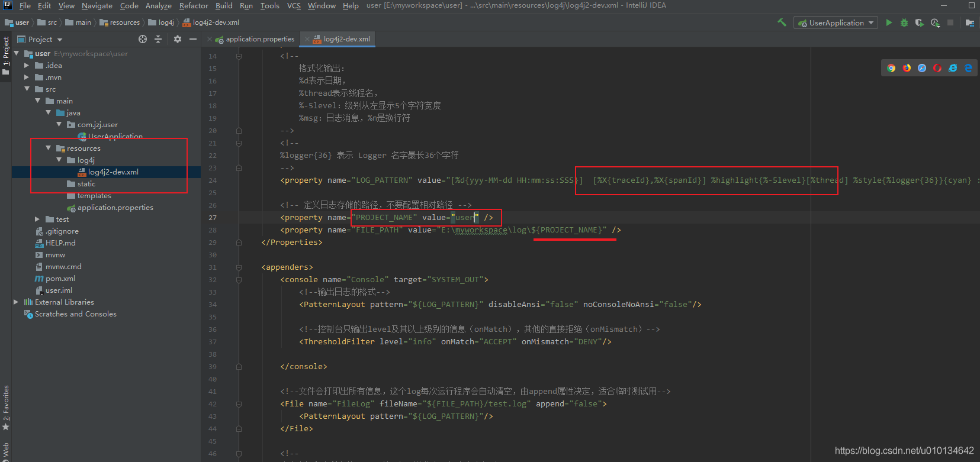
Task: Collapse the resources folder arrow
Action: (x=49, y=148)
